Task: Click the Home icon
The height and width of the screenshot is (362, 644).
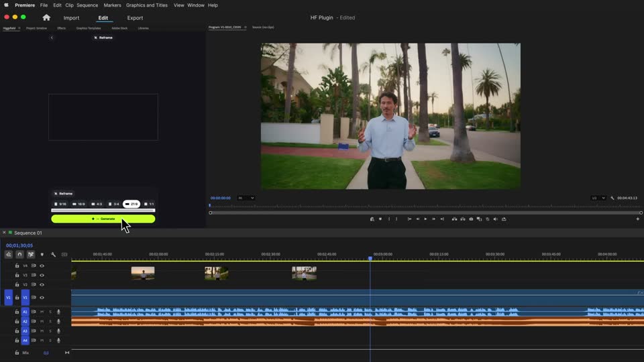Action: 46,17
